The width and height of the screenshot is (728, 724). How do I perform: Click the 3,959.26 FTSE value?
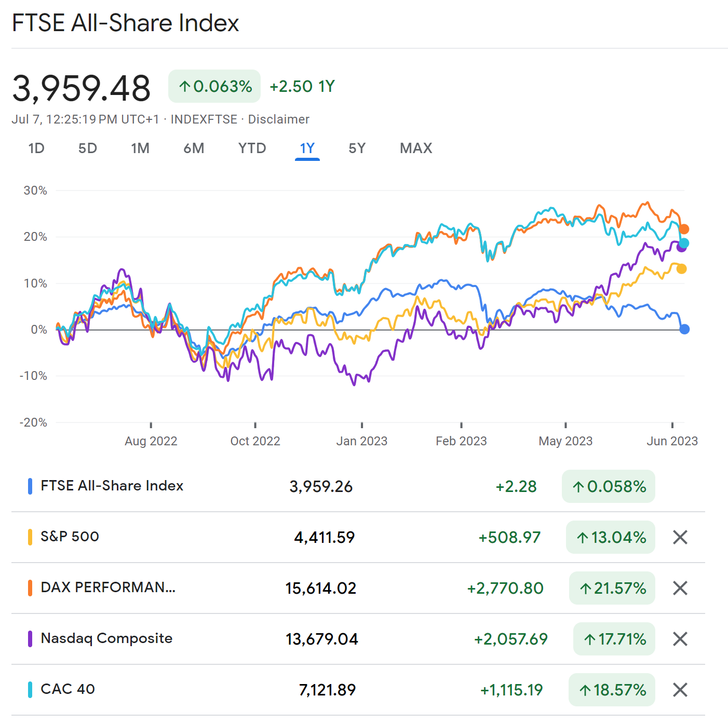321,486
